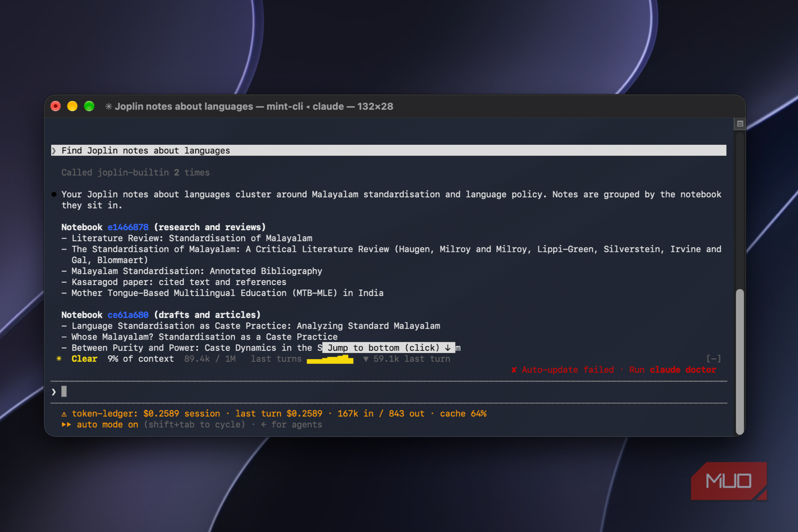This screenshot has height=532, width=798.
Task: Click the bullet dot before 'Your Joplin notes'
Action: click(54, 194)
